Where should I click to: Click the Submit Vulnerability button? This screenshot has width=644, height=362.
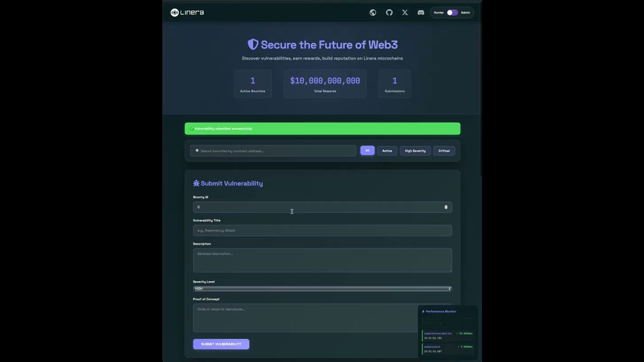221,344
